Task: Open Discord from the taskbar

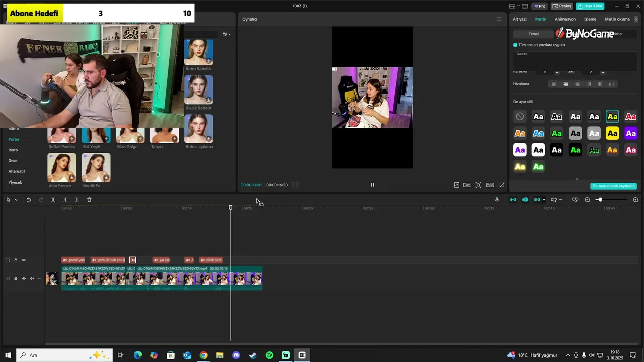Action: [236, 355]
